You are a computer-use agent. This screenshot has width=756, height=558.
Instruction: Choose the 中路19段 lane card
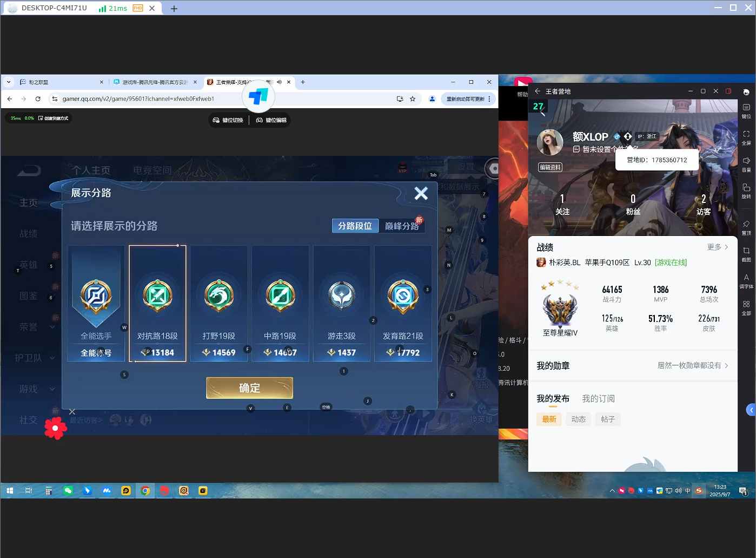[x=280, y=304]
